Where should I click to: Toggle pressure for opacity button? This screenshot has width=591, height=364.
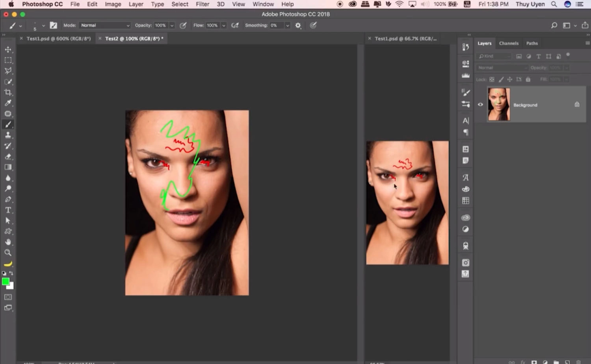pos(183,25)
